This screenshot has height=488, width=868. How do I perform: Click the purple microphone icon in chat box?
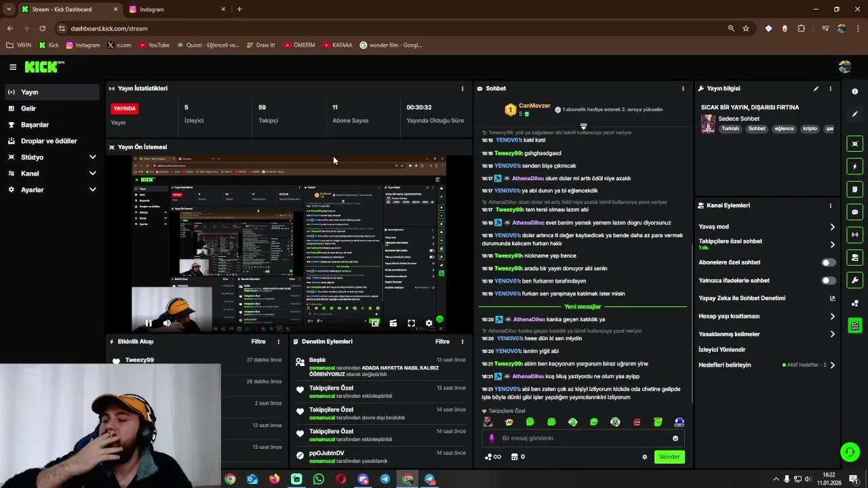[492, 439]
